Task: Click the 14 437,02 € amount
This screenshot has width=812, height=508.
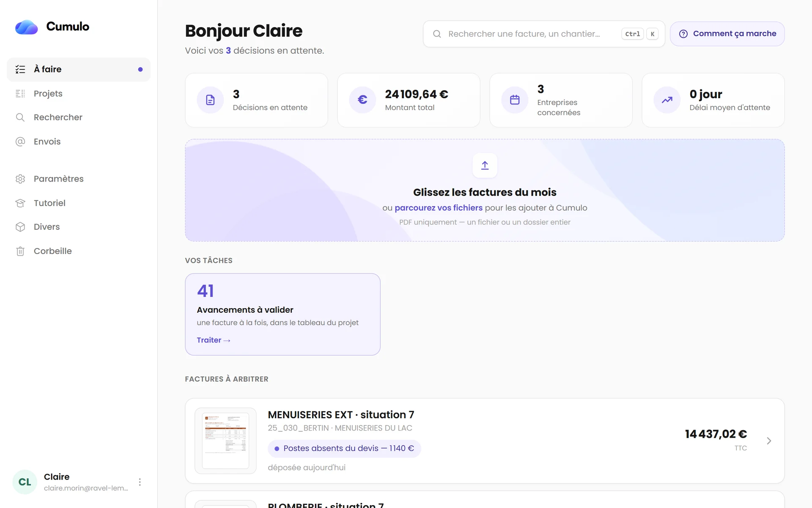Action: (716, 434)
